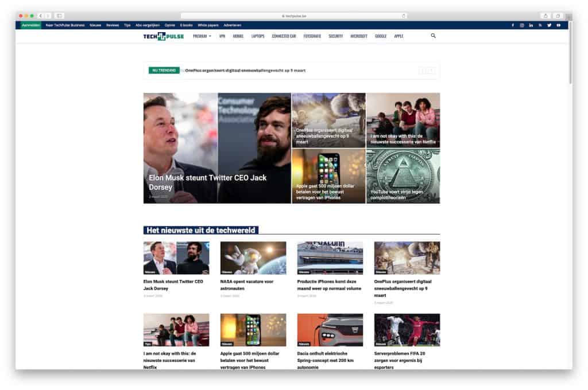The image size is (588, 390).
Task: Open Adverteren link
Action: pyautogui.click(x=233, y=25)
